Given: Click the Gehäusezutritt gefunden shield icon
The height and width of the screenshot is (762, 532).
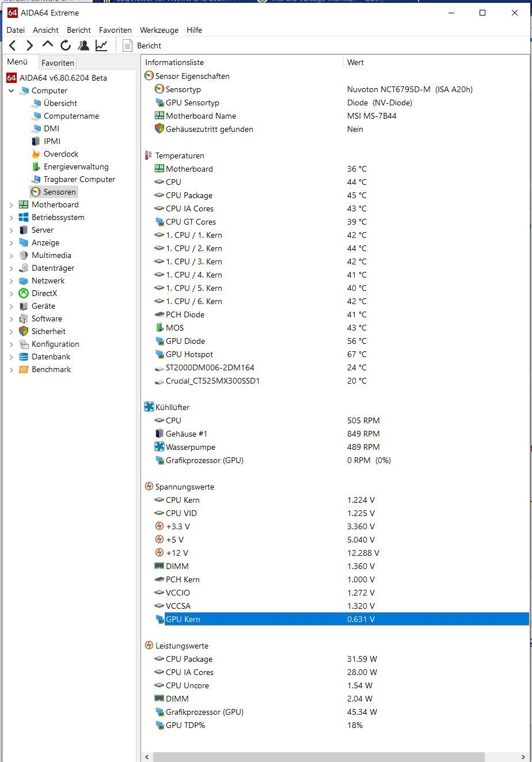Looking at the screenshot, I should (x=159, y=129).
